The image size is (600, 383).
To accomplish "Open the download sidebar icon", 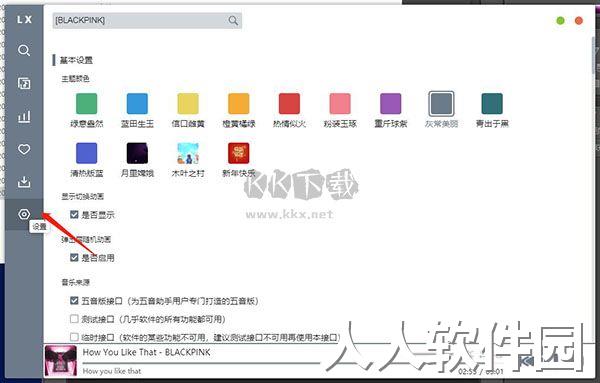I will 24,182.
